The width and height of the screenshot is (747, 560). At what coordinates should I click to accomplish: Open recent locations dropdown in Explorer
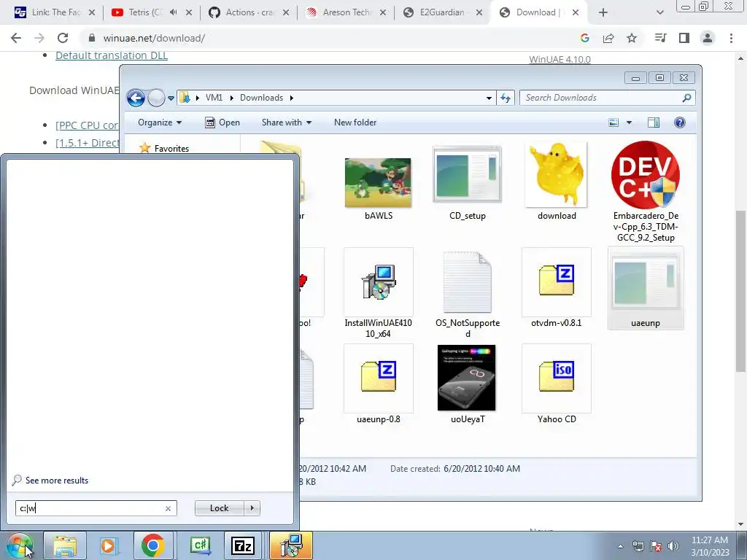(x=171, y=98)
